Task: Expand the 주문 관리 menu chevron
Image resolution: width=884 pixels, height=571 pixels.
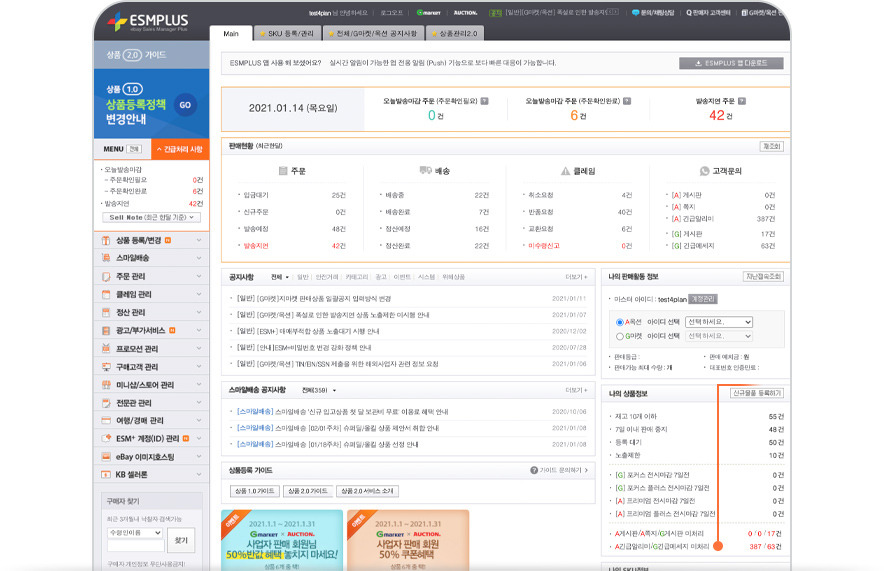Action: pyautogui.click(x=199, y=277)
